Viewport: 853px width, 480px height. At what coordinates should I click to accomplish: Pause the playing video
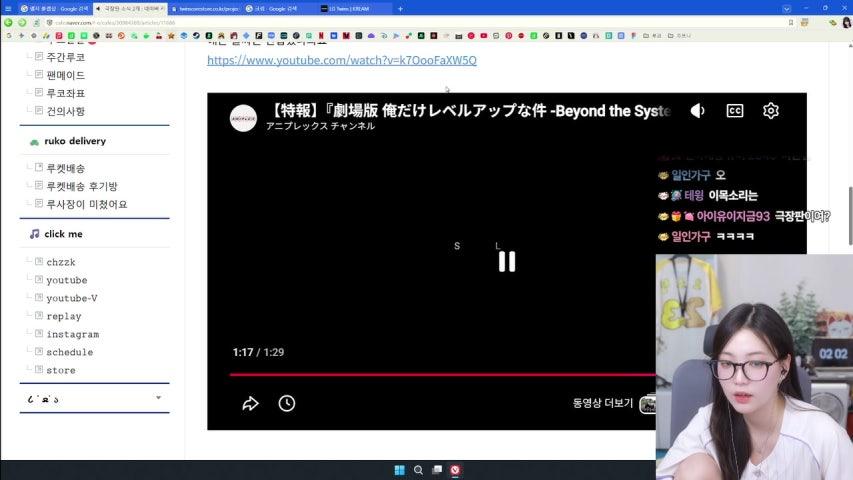pos(506,262)
